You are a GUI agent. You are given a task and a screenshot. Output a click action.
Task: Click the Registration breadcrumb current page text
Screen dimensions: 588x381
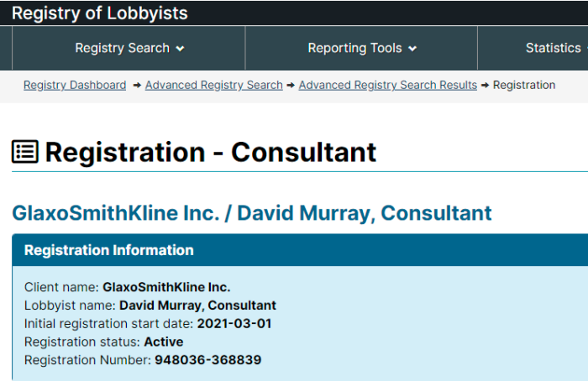(524, 85)
